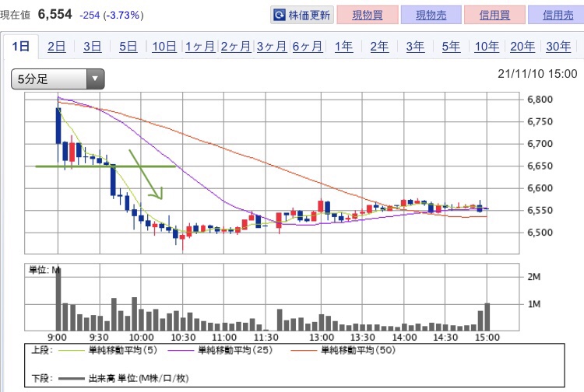
Task: Click the change value -254 (-3.73%)
Action: pos(111,16)
